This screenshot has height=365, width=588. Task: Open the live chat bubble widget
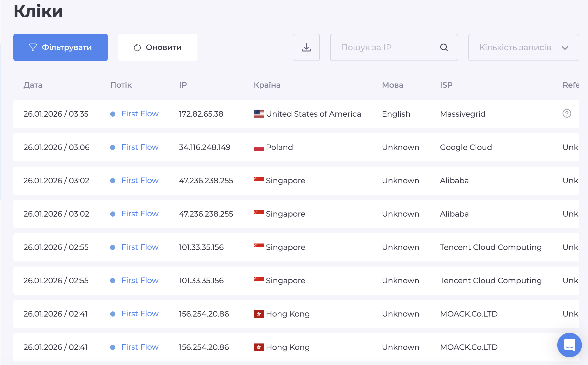(x=569, y=345)
